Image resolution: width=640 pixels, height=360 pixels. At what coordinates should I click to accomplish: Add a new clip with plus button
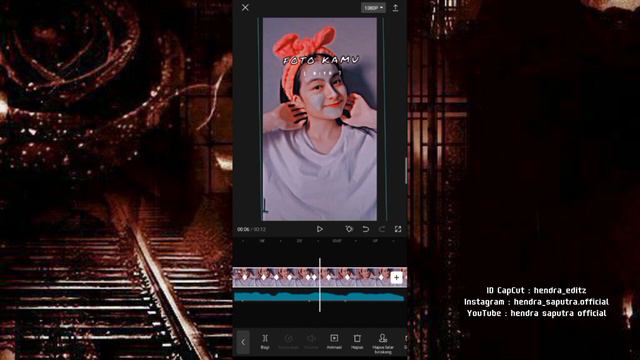pyautogui.click(x=396, y=278)
